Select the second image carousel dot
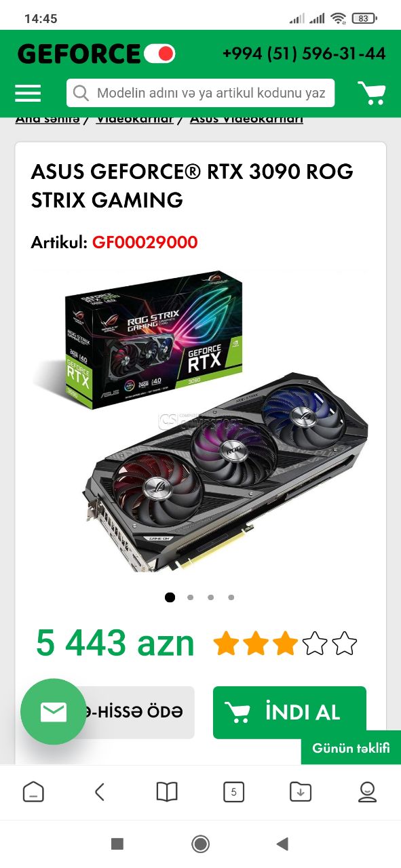The width and height of the screenshot is (401, 868). [191, 597]
